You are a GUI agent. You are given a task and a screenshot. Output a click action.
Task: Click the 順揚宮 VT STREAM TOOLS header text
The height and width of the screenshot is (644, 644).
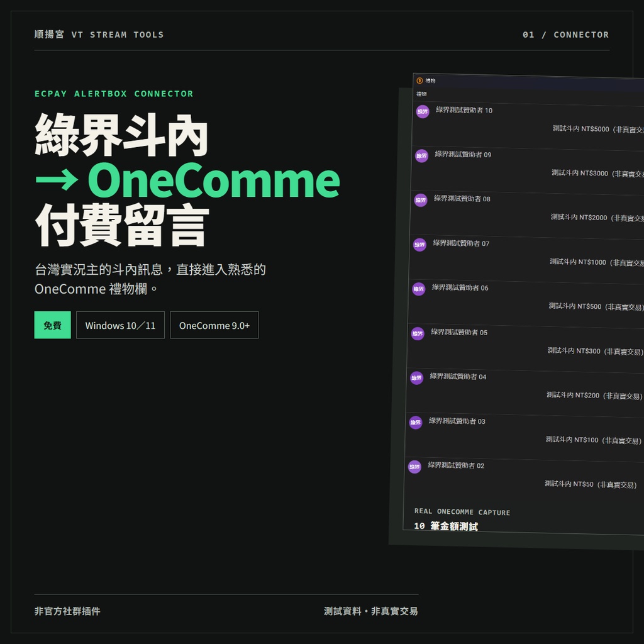pyautogui.click(x=99, y=35)
